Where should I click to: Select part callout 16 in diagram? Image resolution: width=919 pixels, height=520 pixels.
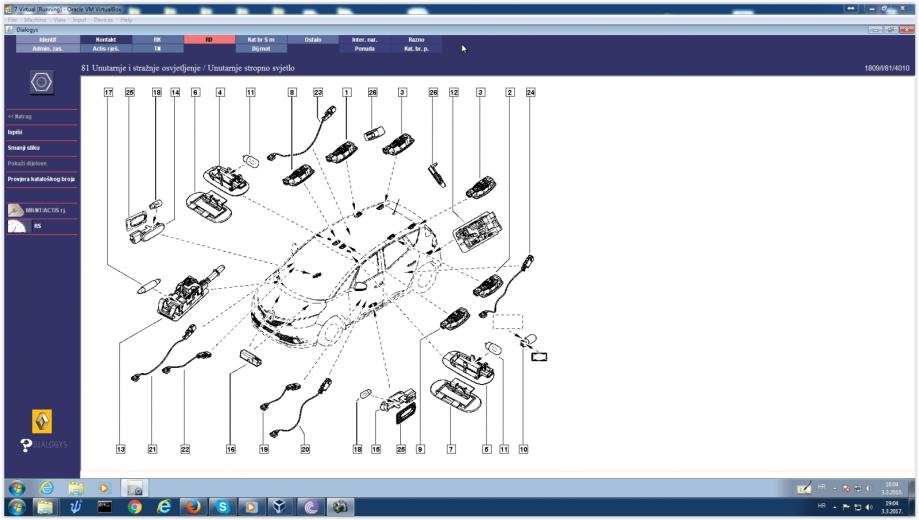click(230, 449)
